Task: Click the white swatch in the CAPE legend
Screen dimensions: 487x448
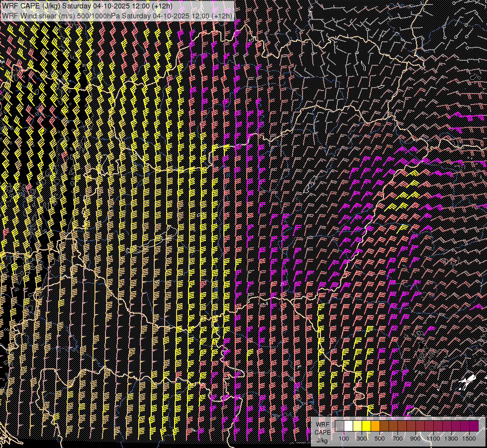Action: 348,426
